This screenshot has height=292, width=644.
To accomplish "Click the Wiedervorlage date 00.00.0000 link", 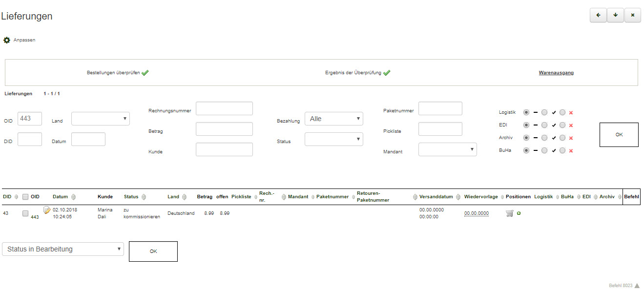I will [476, 213].
